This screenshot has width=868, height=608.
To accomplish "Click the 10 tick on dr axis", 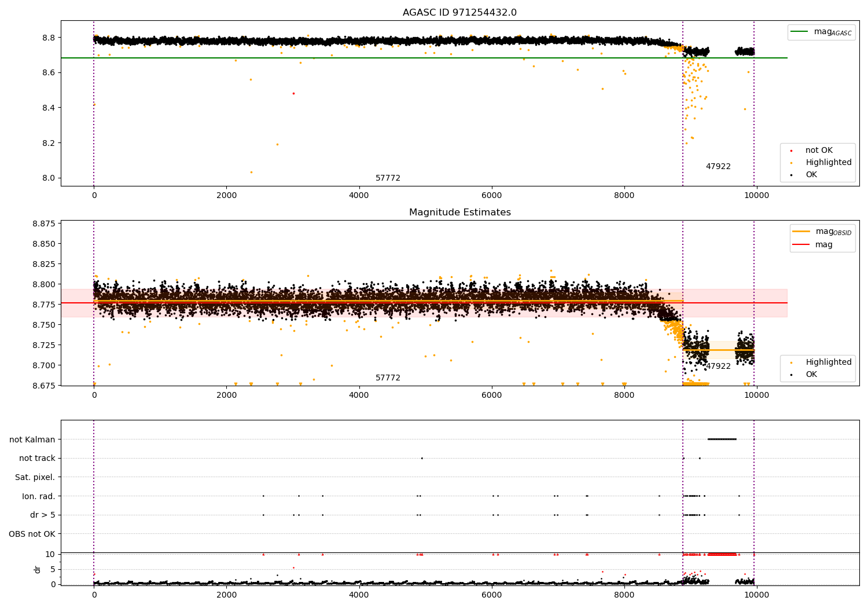I will coord(50,554).
